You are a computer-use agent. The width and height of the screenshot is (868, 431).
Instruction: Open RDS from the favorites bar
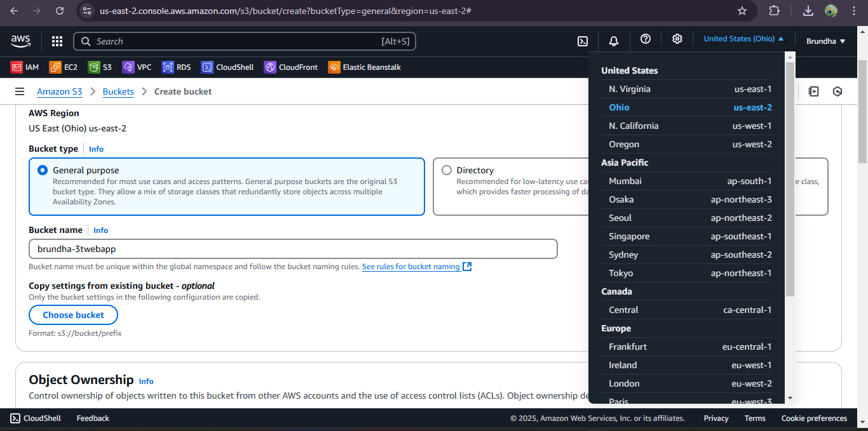176,67
